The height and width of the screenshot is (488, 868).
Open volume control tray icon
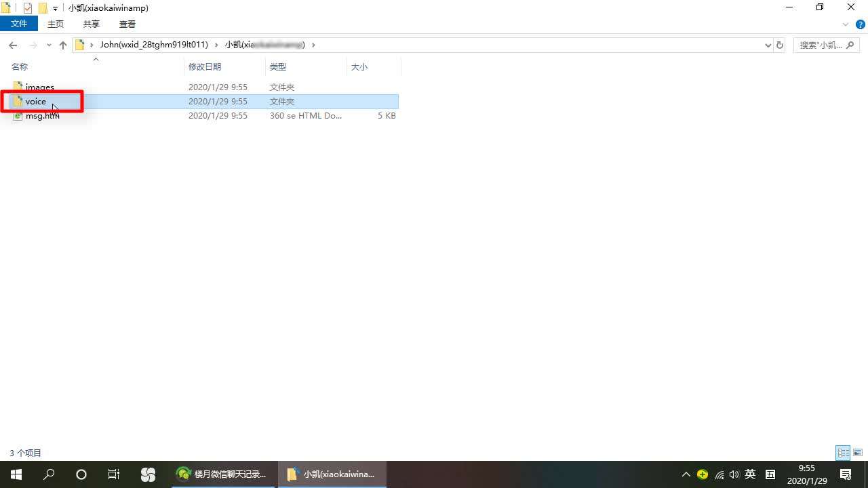tap(734, 474)
